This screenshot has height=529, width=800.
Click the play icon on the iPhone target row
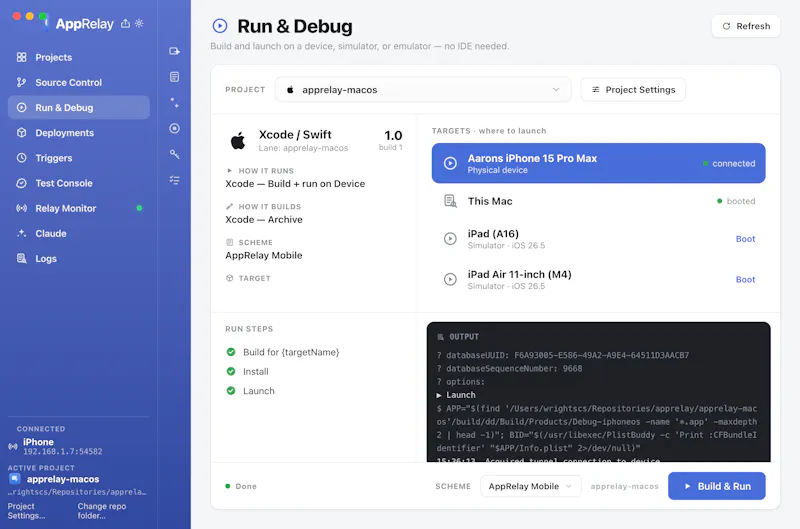(x=450, y=163)
